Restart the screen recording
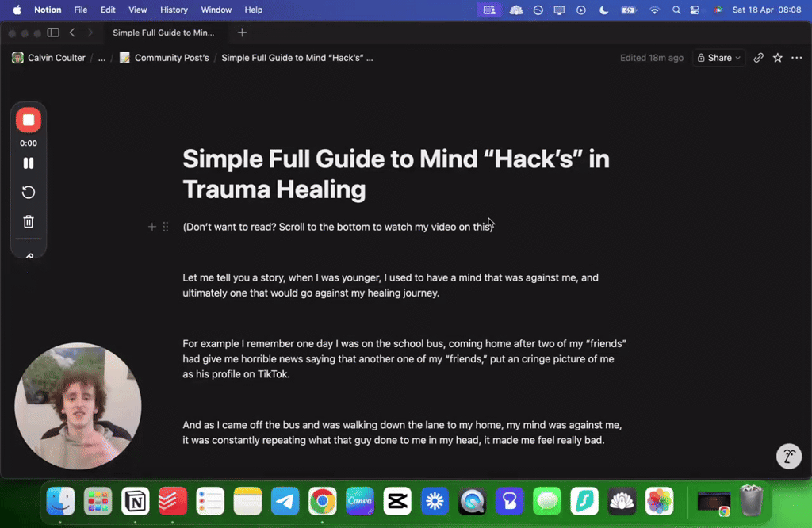812x528 pixels. click(29, 192)
